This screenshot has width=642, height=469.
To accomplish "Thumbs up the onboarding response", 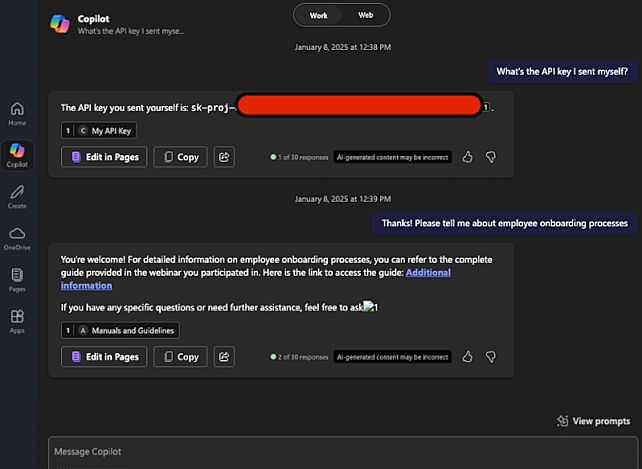I will point(468,357).
